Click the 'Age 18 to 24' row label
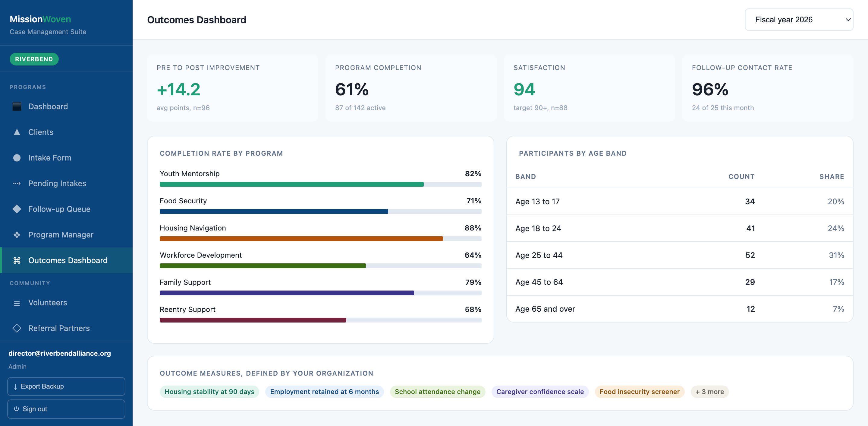Screen dimensions: 868x426 tap(538, 228)
